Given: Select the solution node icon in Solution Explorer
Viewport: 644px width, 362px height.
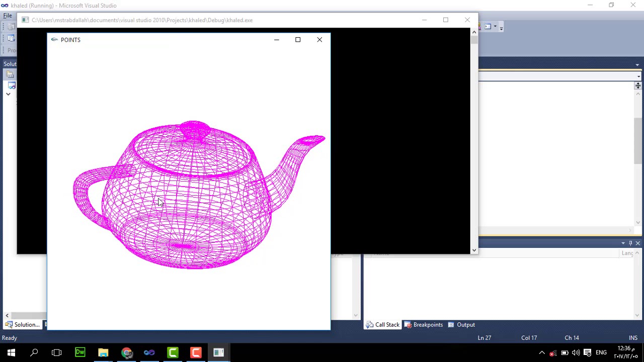Looking at the screenshot, I should click(x=12, y=86).
